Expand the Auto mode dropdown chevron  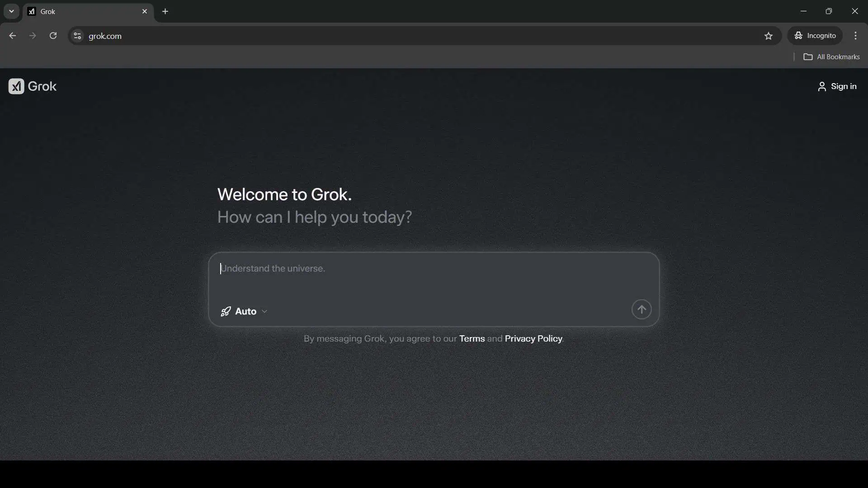[x=264, y=311]
